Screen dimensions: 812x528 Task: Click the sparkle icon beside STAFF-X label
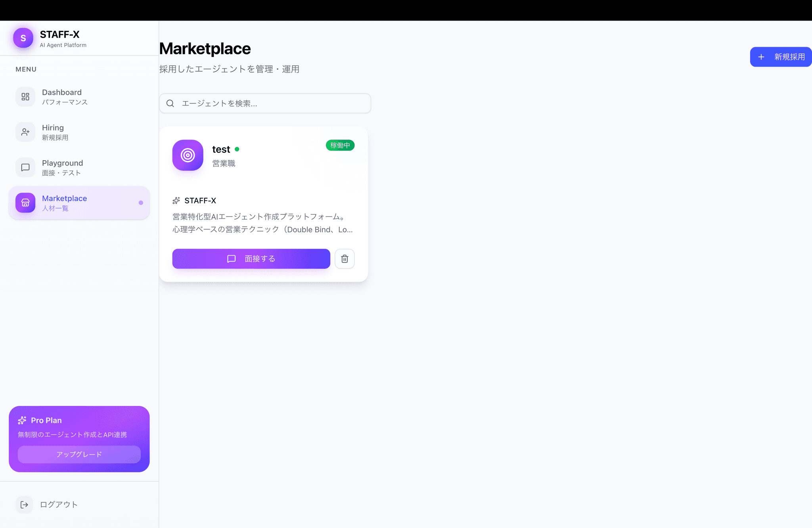(176, 201)
